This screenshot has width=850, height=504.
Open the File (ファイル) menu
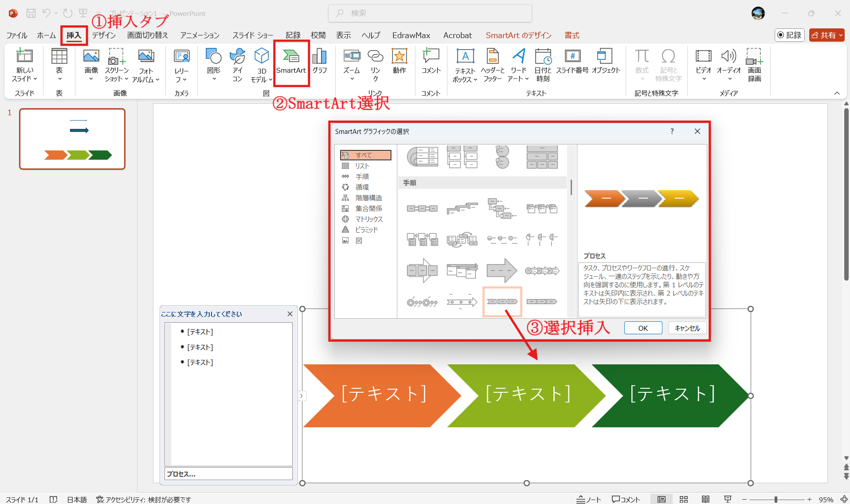coord(17,35)
